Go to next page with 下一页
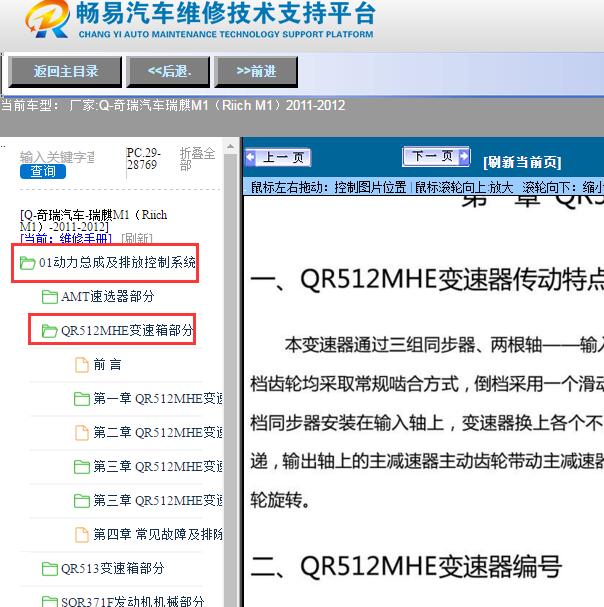The height and width of the screenshot is (607, 604). [x=436, y=156]
